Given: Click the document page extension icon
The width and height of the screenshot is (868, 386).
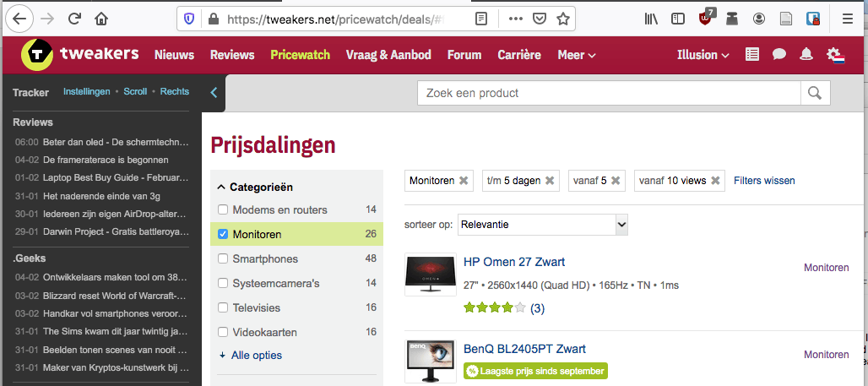Looking at the screenshot, I should [x=785, y=19].
